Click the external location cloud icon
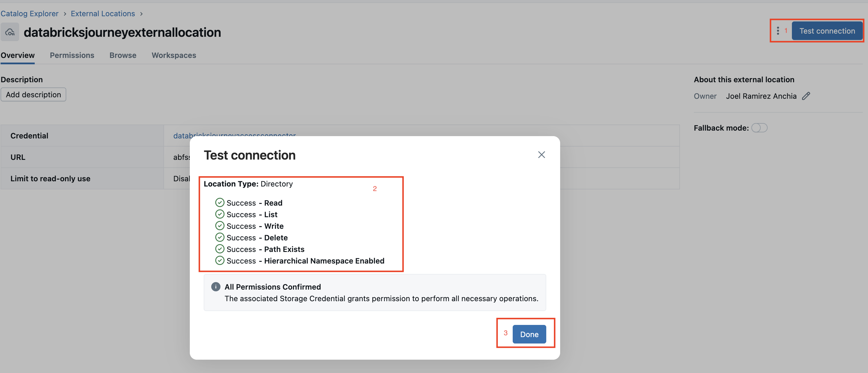The image size is (868, 373). (x=10, y=32)
